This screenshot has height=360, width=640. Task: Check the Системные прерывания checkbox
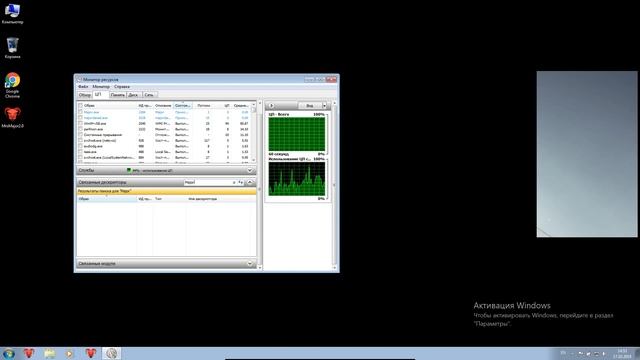point(80,134)
